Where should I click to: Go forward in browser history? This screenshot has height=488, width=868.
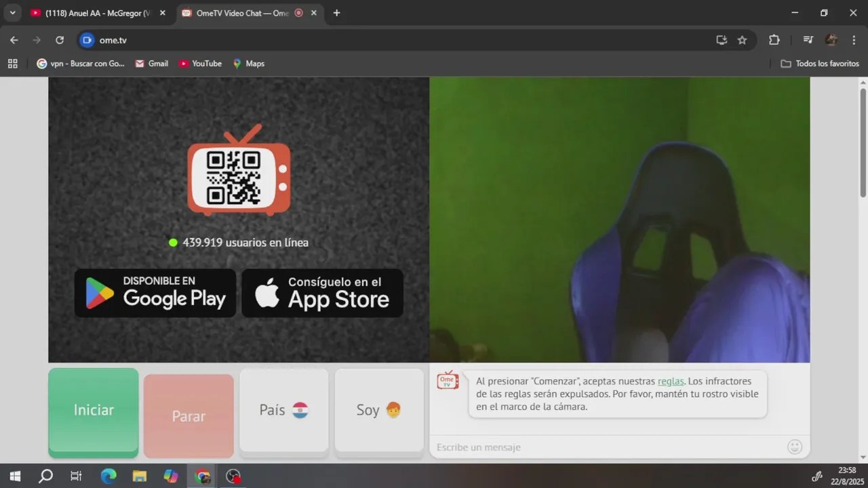click(37, 40)
